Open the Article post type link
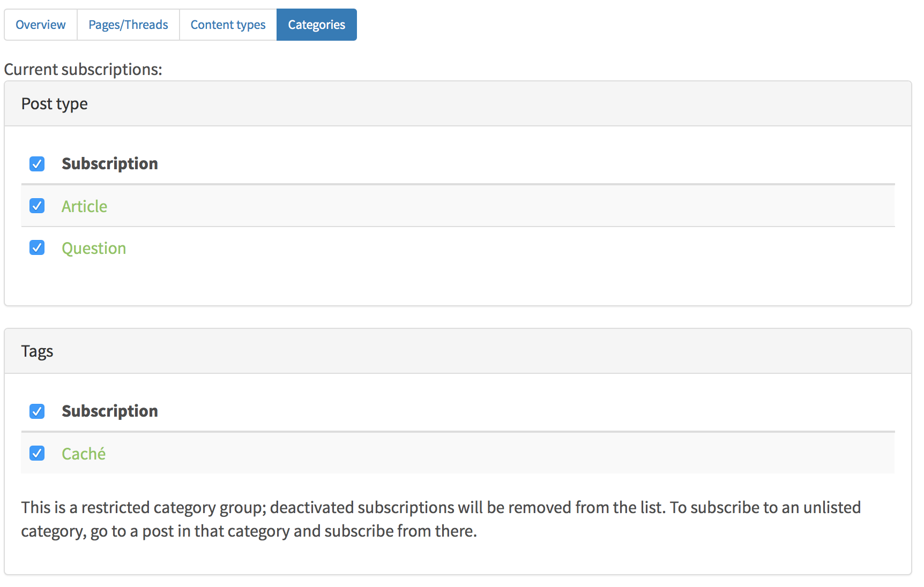 [x=84, y=206]
